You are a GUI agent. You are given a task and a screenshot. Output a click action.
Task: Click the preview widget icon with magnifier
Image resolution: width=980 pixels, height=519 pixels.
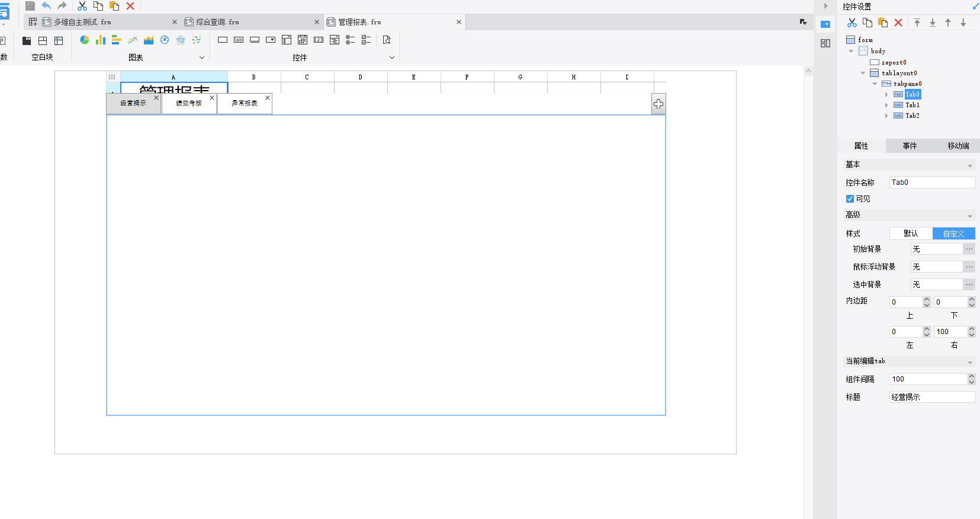387,40
